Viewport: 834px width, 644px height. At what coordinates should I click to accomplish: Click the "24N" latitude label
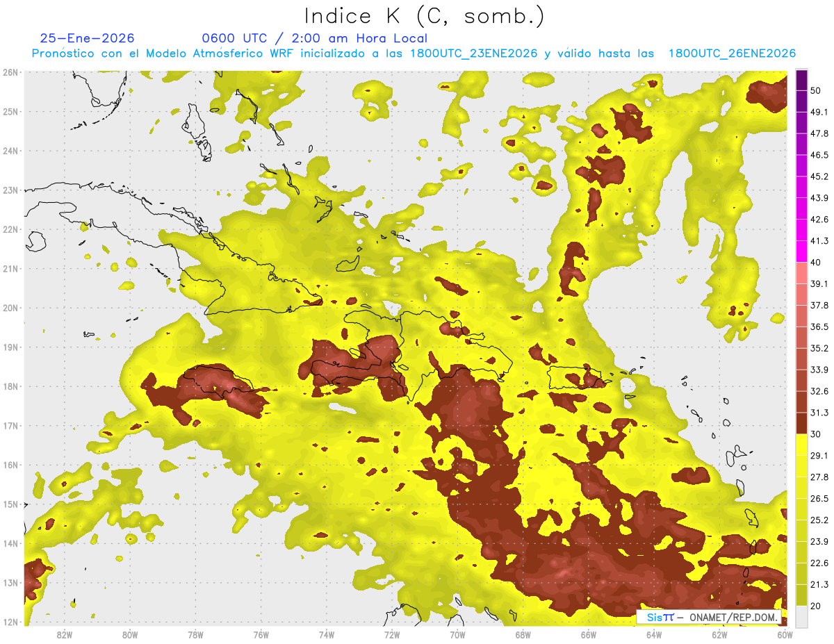coord(10,151)
